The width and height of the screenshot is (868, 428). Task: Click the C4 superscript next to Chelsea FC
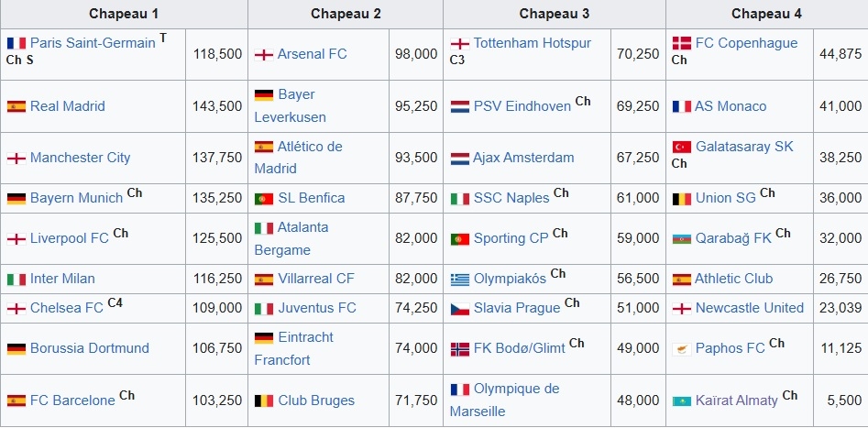(x=115, y=302)
